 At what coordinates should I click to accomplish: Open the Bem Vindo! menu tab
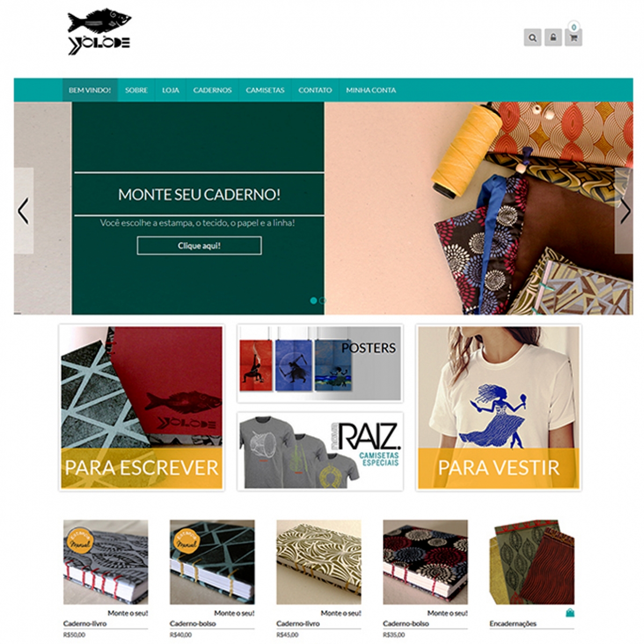pos(90,90)
